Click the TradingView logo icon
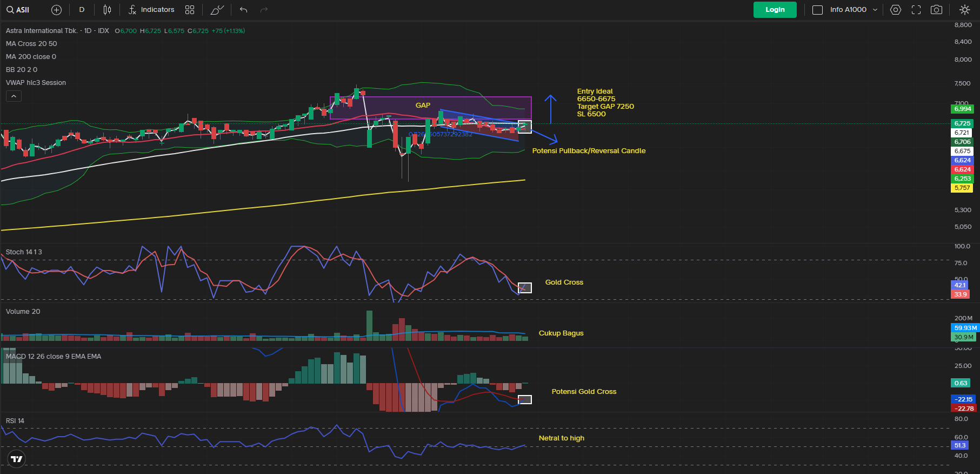Image resolution: width=980 pixels, height=474 pixels. (x=17, y=459)
